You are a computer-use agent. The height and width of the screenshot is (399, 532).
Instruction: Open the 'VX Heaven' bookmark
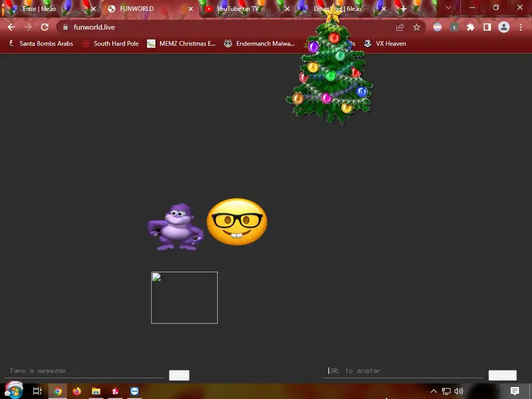[385, 44]
